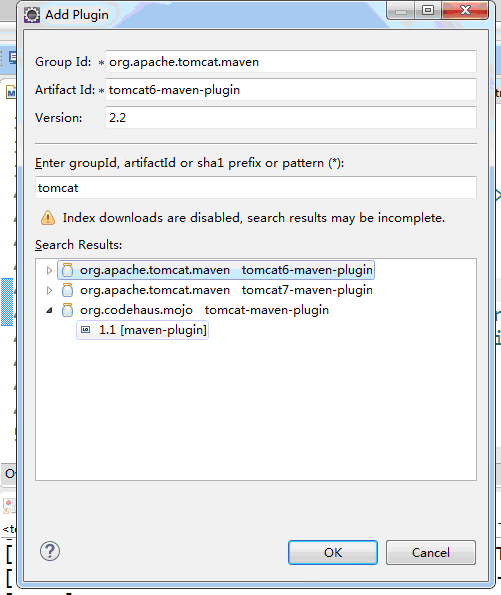Click the OK button
The width and height of the screenshot is (501, 595).
click(332, 552)
